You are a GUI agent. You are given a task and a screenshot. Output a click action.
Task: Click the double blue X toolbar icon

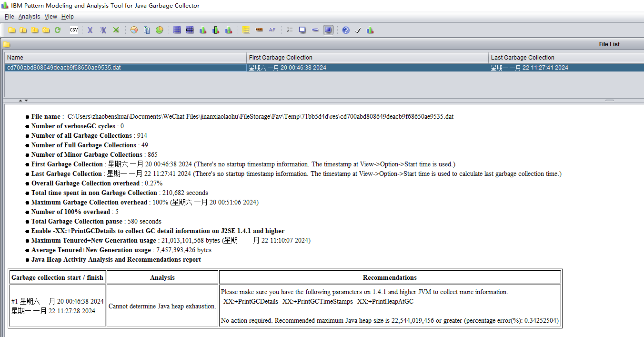click(103, 30)
